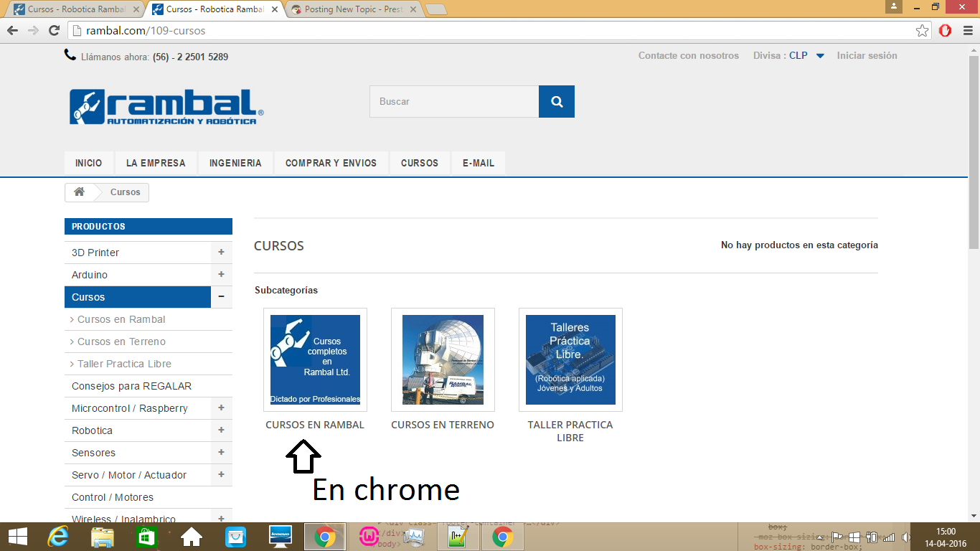Click the blue shopping bag taskbar icon
The width and height of the screenshot is (980, 551).
[x=235, y=537]
